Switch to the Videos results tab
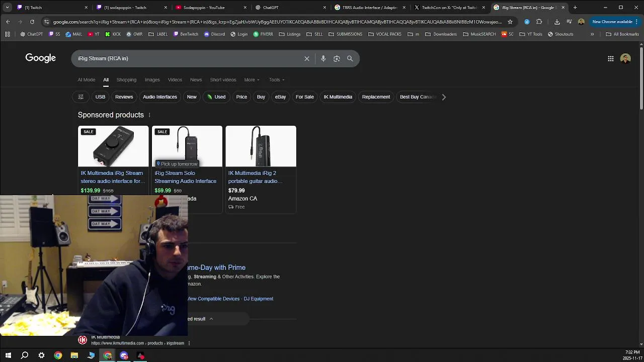This screenshot has height=362, width=644. coord(175,80)
